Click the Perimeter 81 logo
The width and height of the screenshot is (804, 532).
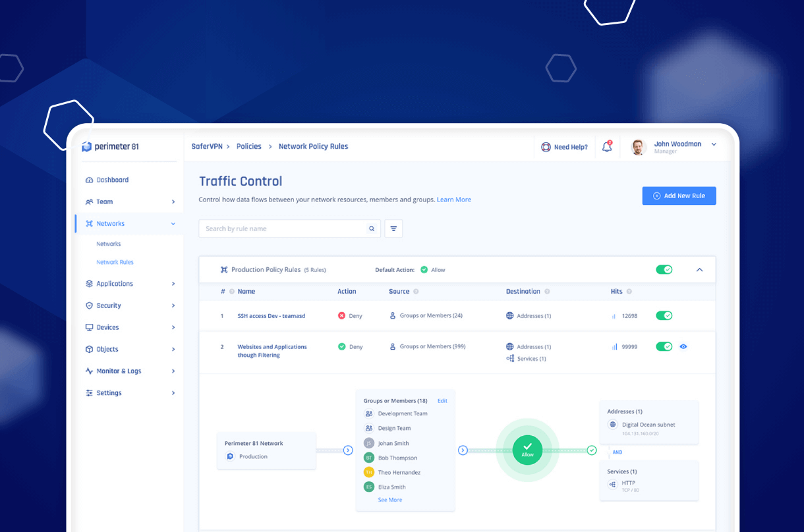(x=110, y=146)
